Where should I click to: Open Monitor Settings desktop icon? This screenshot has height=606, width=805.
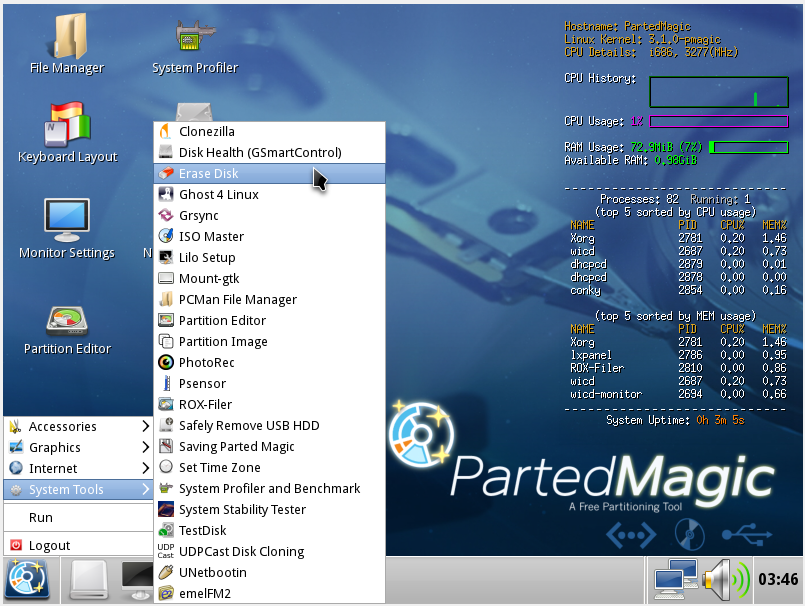tap(67, 229)
